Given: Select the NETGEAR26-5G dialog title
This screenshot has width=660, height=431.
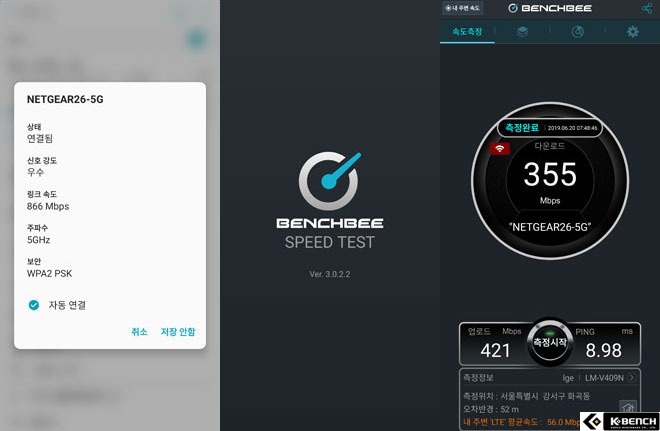Looking at the screenshot, I should pos(65,99).
